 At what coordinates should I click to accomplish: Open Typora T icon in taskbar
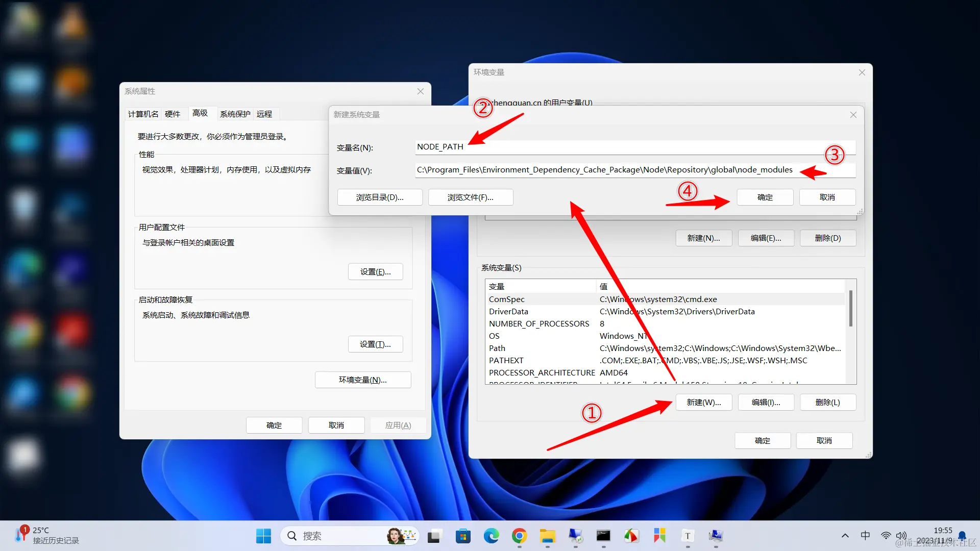click(x=688, y=536)
